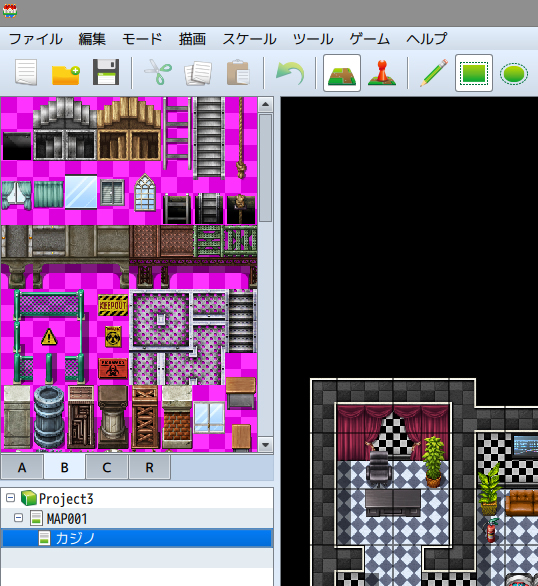
Task: Pick the red biohazard sign tile
Action: point(113,368)
